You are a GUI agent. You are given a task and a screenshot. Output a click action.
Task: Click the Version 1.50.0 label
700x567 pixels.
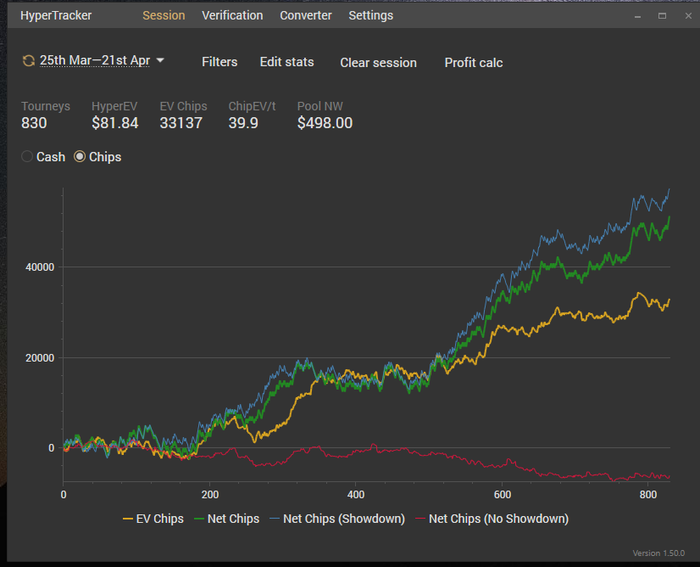[658, 553]
